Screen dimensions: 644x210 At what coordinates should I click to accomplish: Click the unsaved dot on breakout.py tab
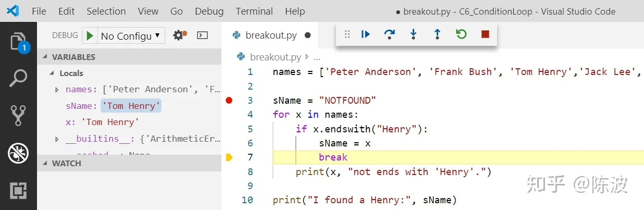307,36
